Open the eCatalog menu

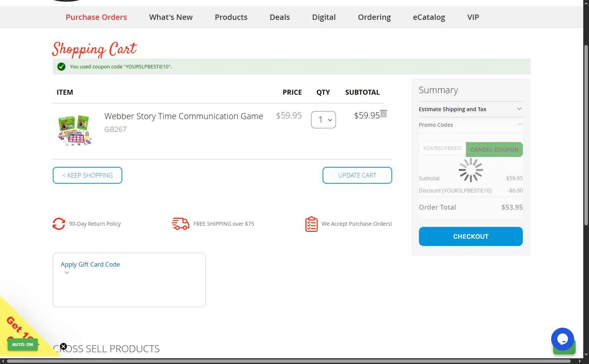[429, 17]
